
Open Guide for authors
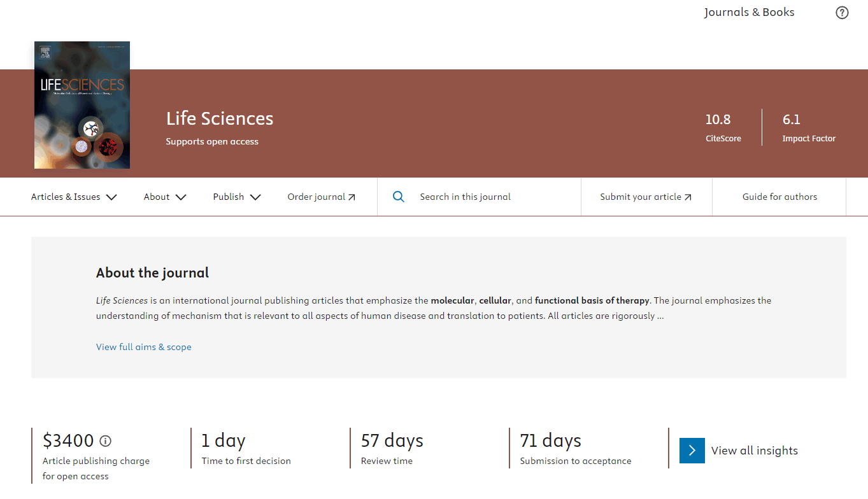click(x=779, y=197)
